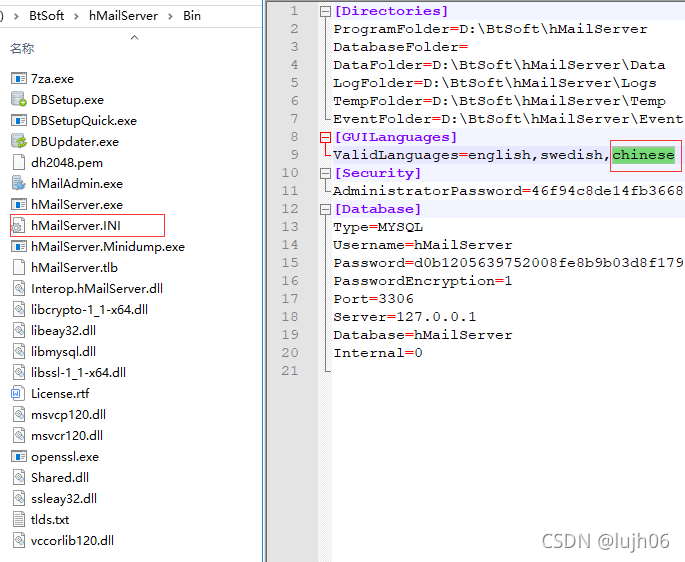This screenshot has width=685, height=562.
Task: Navigate to hMailServer folder in the breadcrumb
Action: tap(123, 16)
